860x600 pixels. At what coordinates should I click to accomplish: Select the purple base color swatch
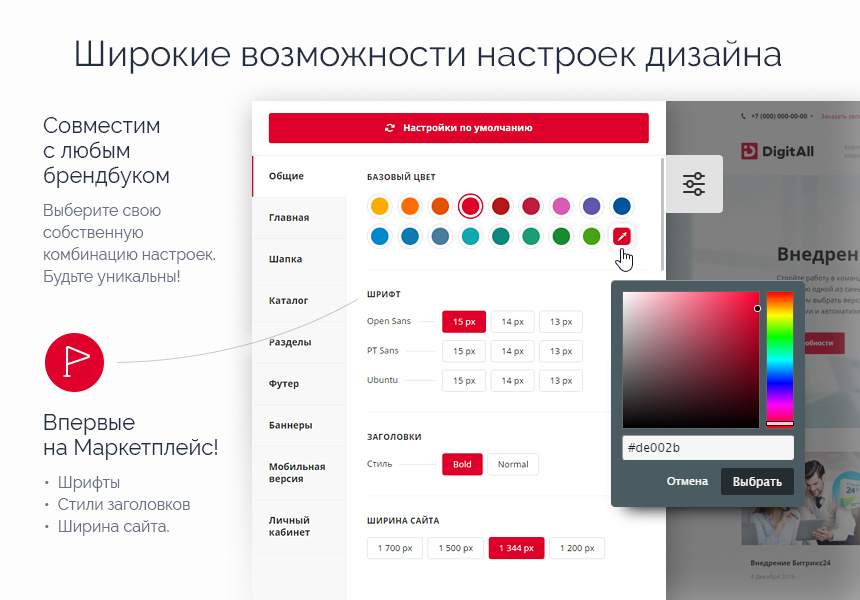[591, 206]
